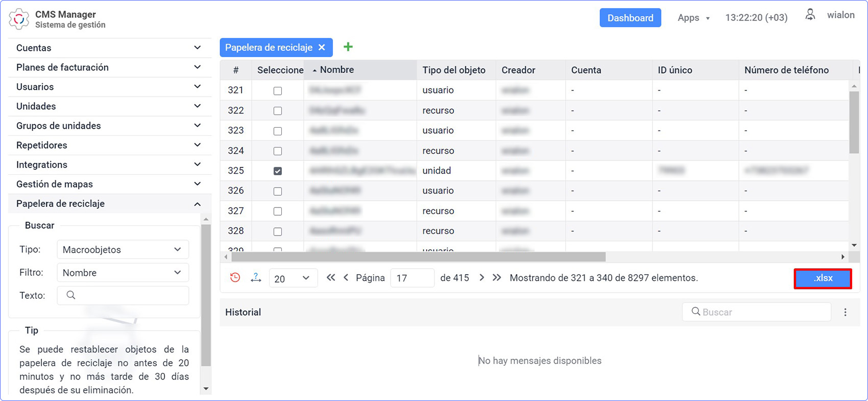868x401 pixels.
Task: Go to the first page of results
Action: coord(331,278)
